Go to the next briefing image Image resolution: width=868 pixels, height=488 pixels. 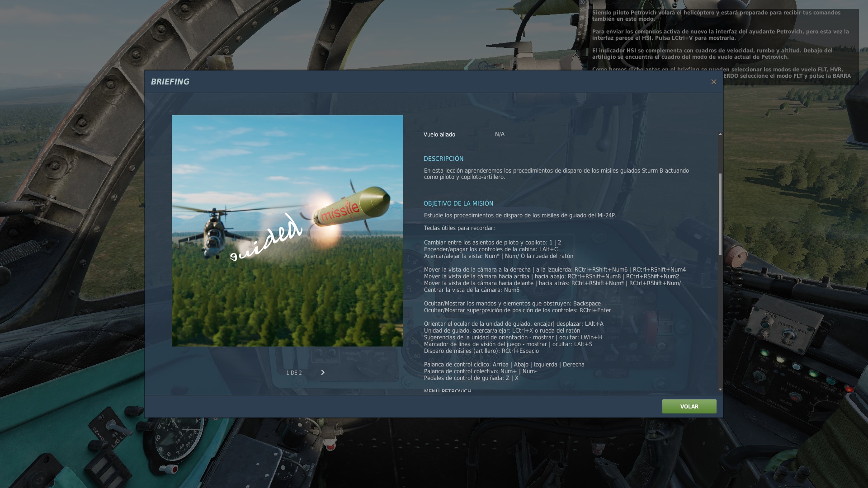323,372
